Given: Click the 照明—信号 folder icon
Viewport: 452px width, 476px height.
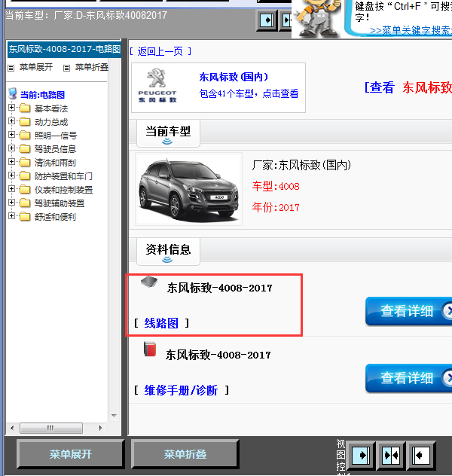Looking at the screenshot, I should point(25,135).
